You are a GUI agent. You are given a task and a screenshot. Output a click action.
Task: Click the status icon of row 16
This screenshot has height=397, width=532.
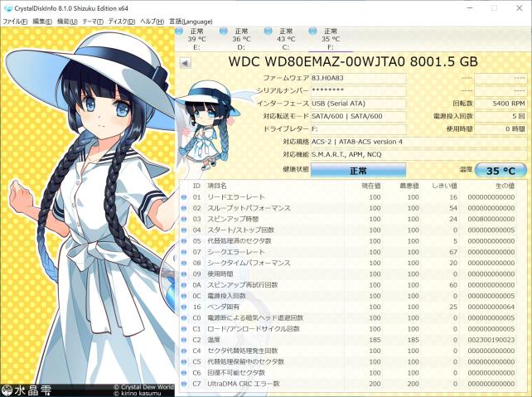coord(184,307)
